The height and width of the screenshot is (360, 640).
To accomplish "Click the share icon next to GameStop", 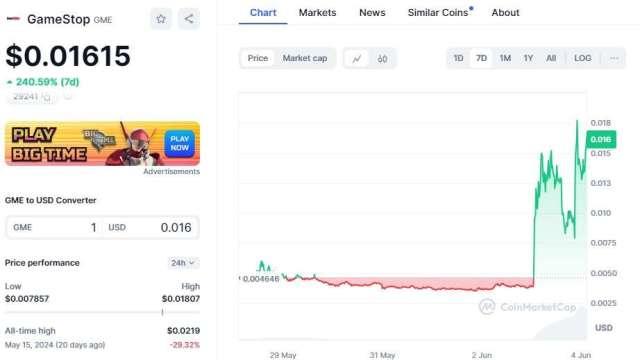I will pyautogui.click(x=189, y=19).
